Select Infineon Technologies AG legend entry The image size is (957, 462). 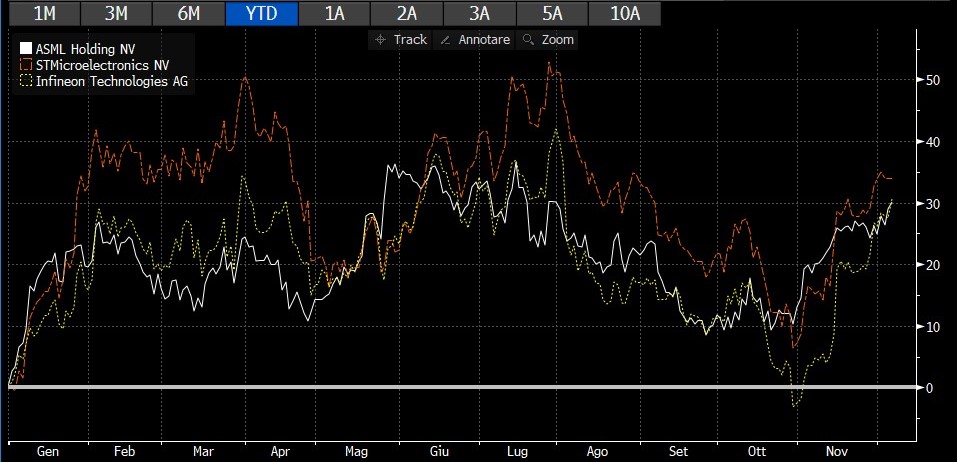tap(111, 80)
